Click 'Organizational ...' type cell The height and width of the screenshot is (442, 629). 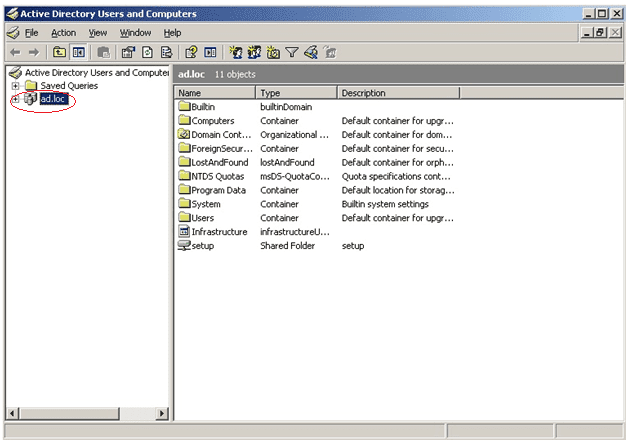[294, 135]
